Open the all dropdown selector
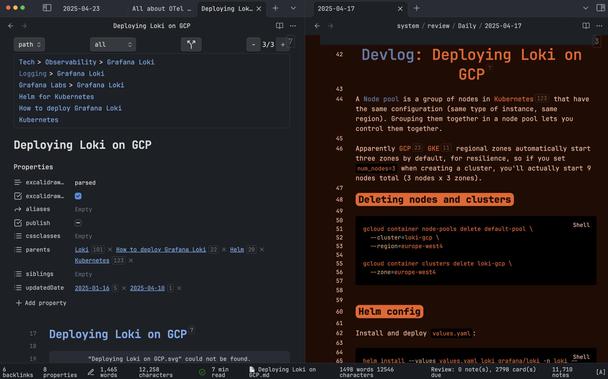 click(x=113, y=44)
